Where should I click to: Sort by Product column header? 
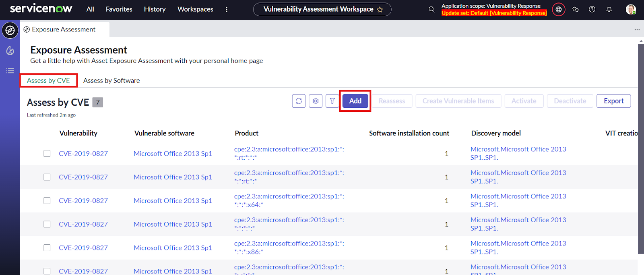(247, 133)
